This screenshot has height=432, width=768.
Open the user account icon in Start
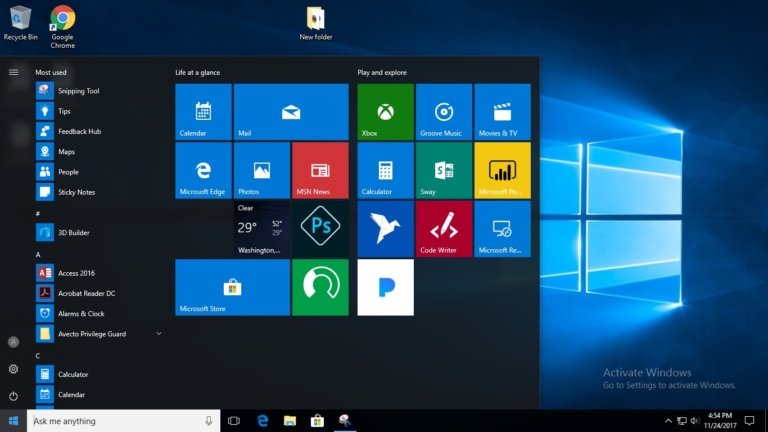[13, 342]
